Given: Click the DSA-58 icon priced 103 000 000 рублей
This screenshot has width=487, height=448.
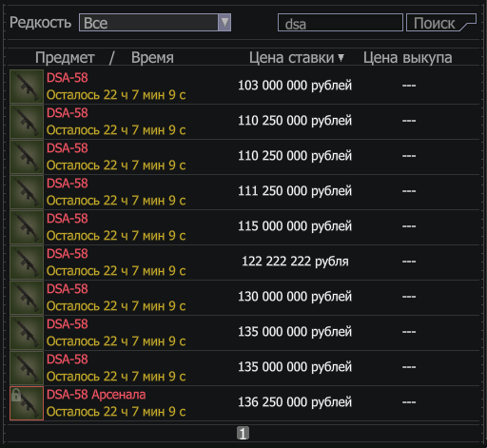Looking at the screenshot, I should [x=27, y=87].
